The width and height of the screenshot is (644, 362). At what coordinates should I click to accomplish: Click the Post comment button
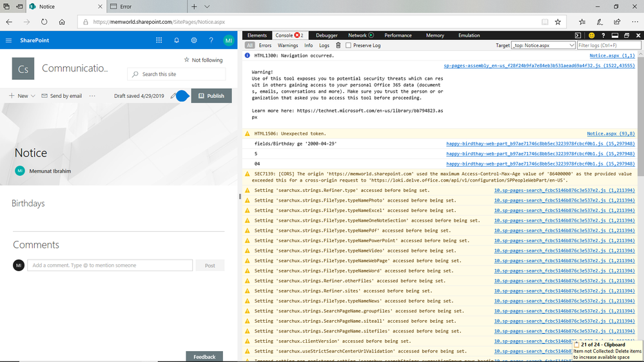pos(210,265)
